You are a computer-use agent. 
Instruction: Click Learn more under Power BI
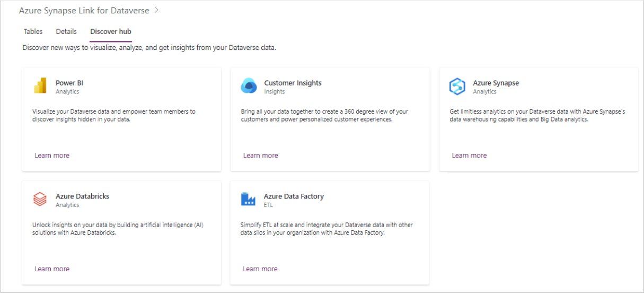click(52, 156)
